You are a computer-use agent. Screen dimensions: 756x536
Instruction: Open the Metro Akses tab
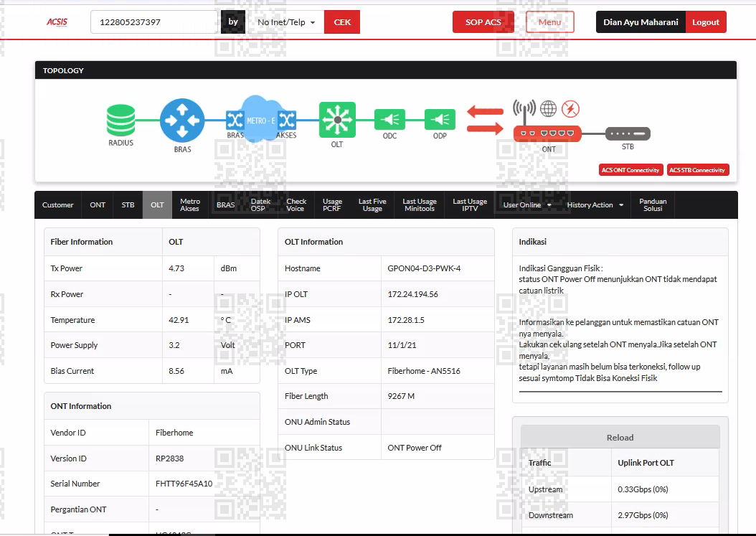(190, 205)
